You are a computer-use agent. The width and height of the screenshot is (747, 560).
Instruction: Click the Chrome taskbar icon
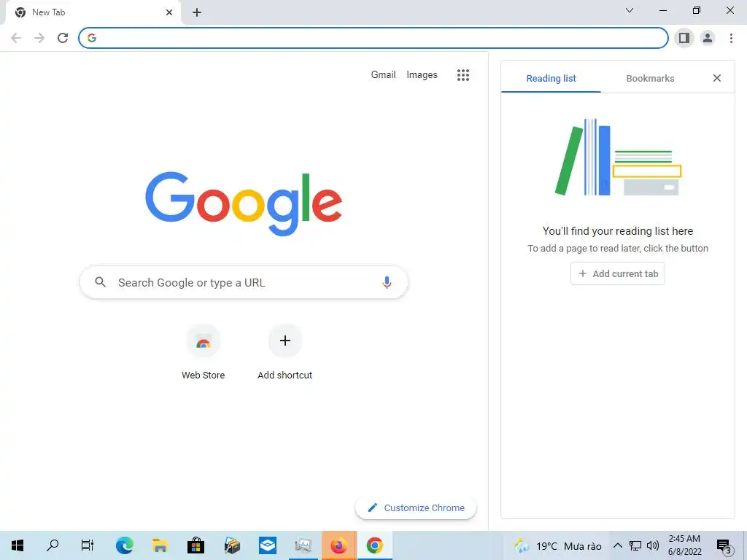pos(374,545)
